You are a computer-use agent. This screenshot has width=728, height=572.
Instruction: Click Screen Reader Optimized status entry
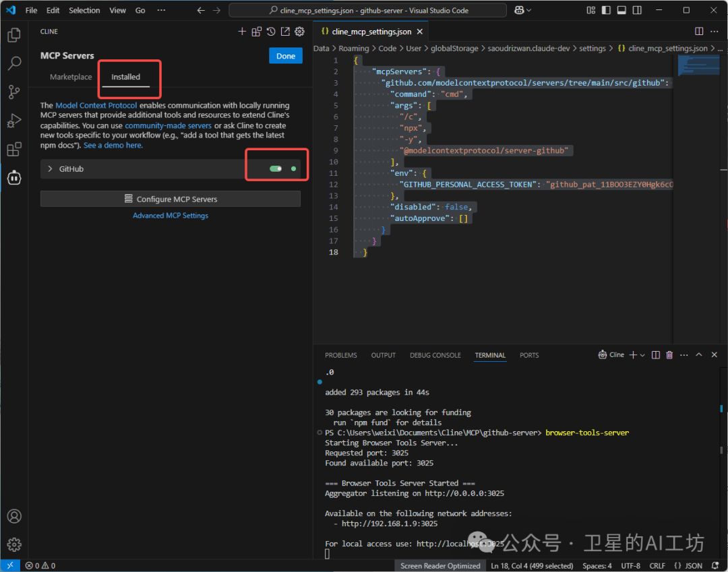[440, 565]
